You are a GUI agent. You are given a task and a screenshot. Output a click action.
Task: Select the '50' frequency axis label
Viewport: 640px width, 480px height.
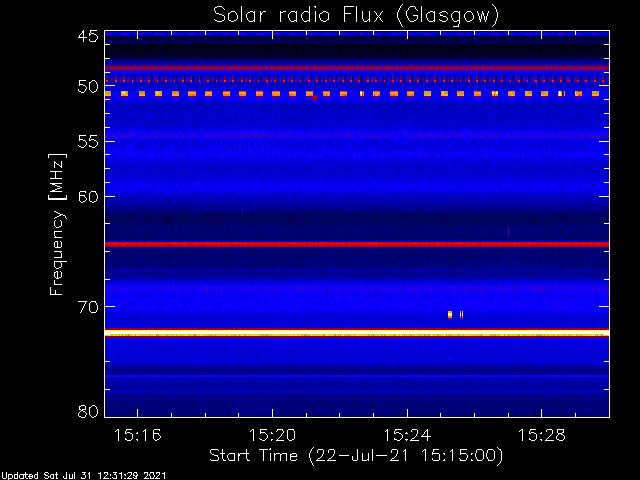[88, 87]
